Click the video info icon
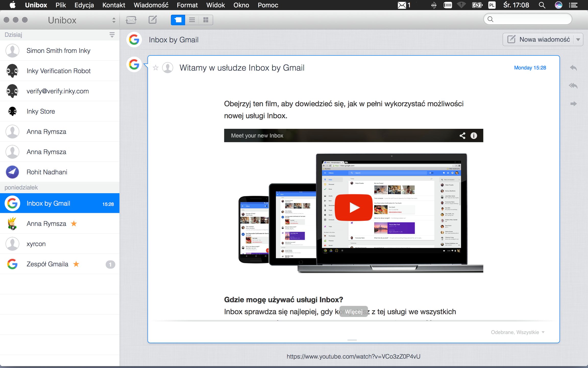Screen dimensions: 588x368 click(474, 136)
